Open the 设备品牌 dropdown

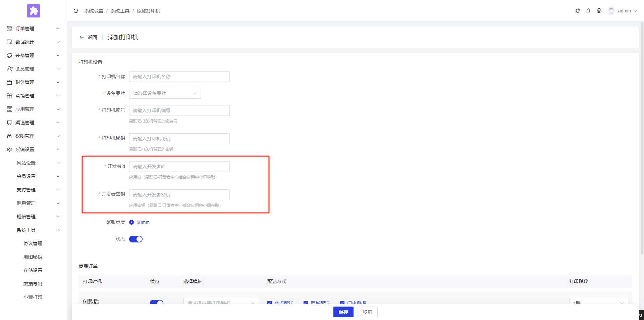pyautogui.click(x=165, y=93)
